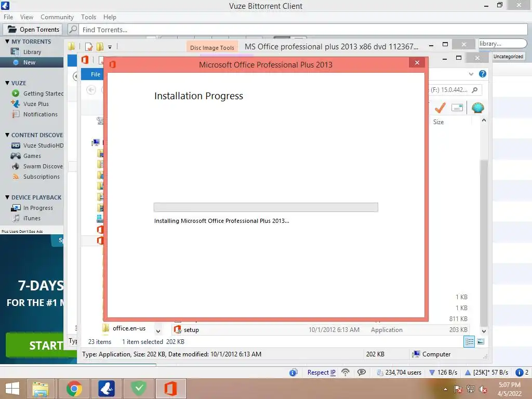Open the File menu in Vuze
This screenshot has height=399, width=532.
click(x=8, y=17)
